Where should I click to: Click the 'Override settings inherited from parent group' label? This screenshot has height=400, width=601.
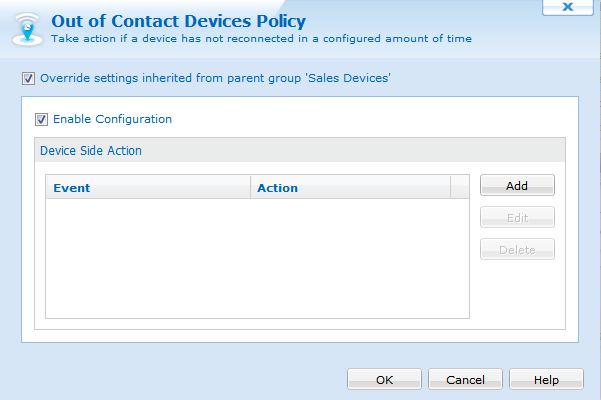[215, 78]
